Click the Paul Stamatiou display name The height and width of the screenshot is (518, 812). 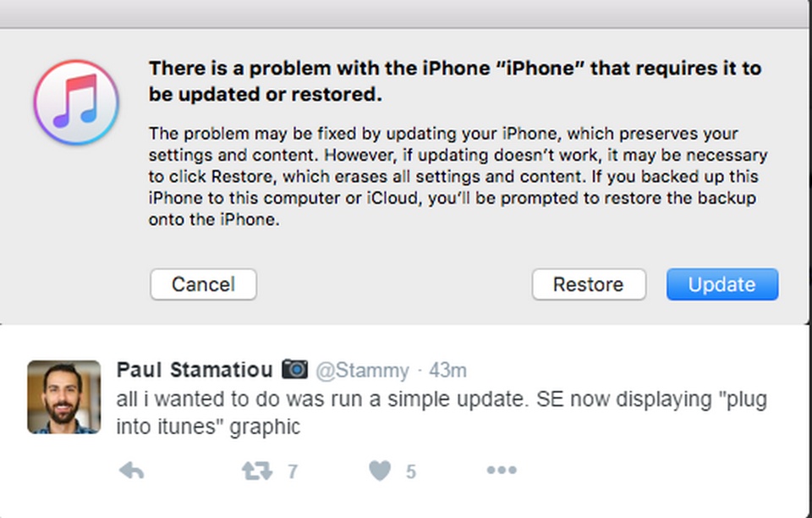(x=195, y=370)
